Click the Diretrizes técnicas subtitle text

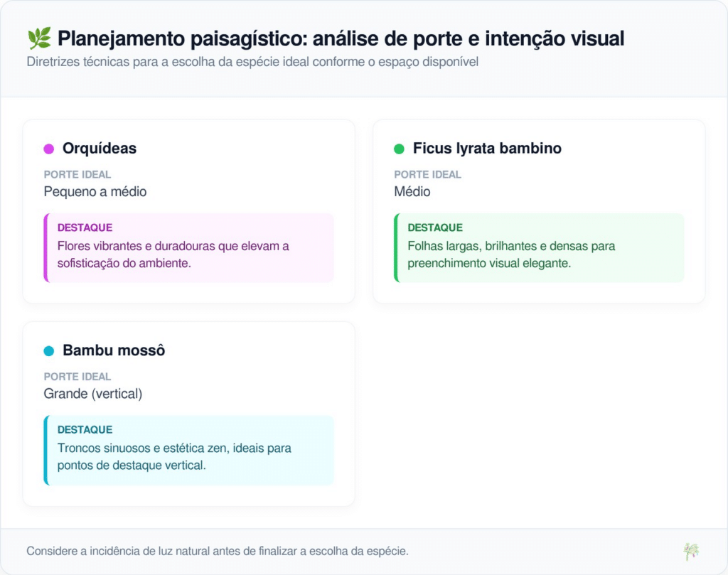tap(252, 62)
